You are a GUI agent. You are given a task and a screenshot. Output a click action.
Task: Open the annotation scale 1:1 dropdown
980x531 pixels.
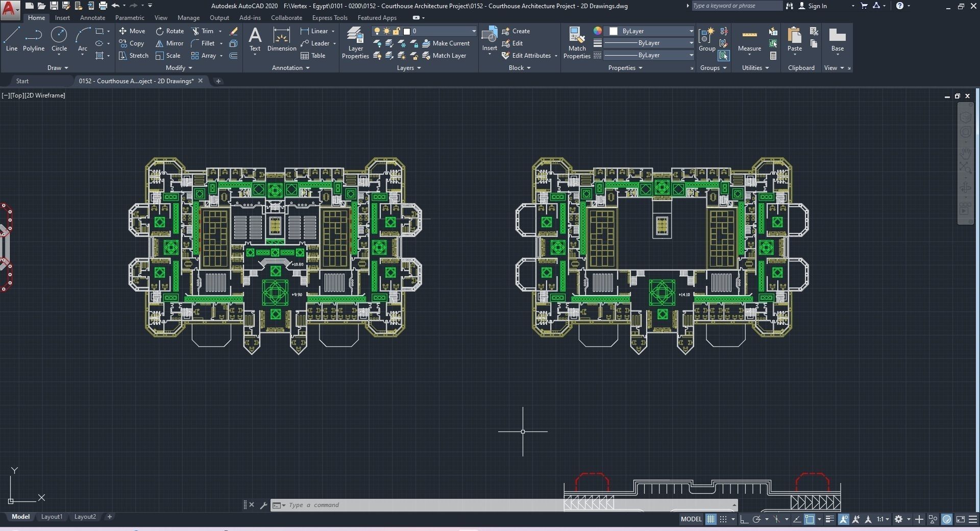(883, 519)
